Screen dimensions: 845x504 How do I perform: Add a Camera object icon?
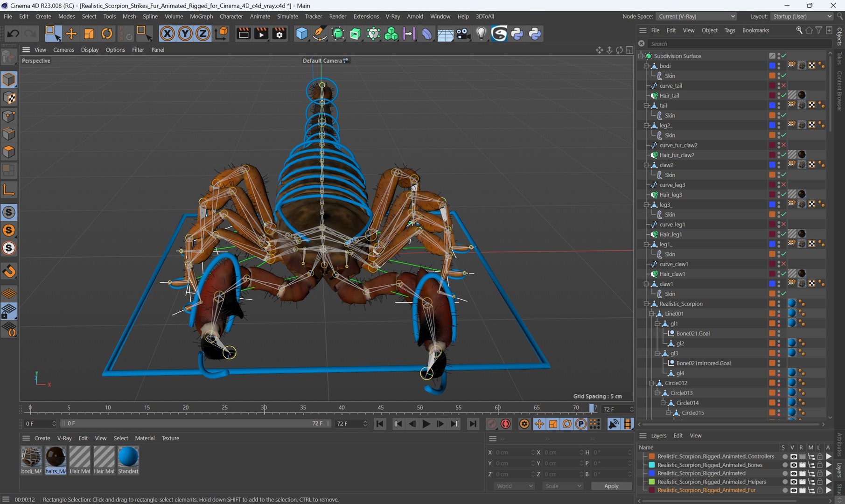tap(463, 34)
